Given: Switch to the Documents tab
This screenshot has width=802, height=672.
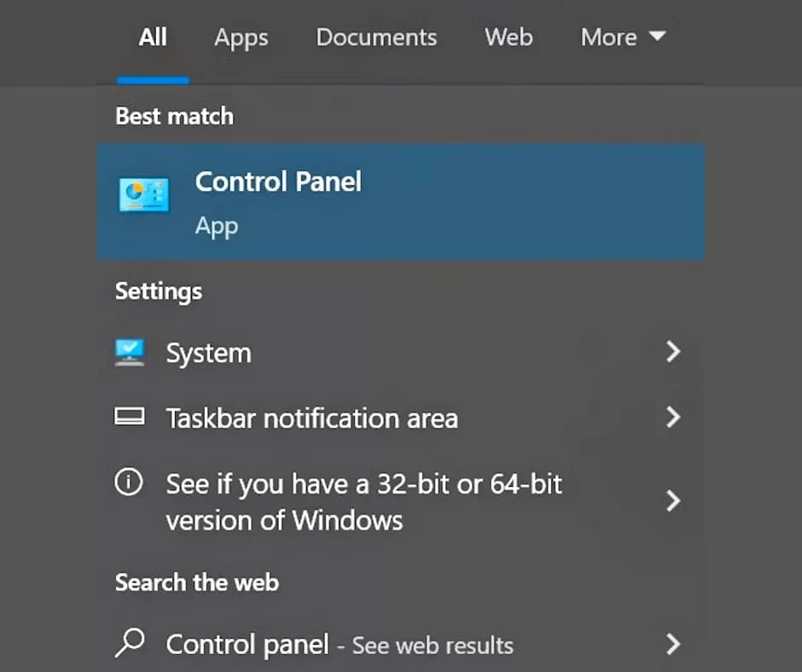Looking at the screenshot, I should [x=376, y=37].
